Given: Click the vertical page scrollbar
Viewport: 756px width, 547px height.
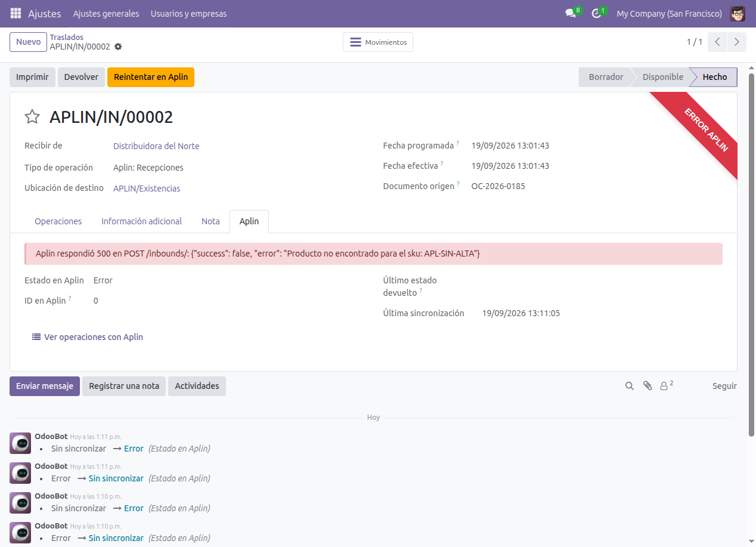Looking at the screenshot, I should click(x=752, y=255).
